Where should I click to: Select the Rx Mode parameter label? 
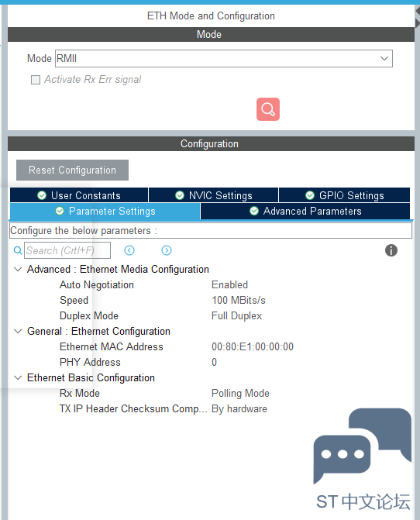click(x=80, y=394)
